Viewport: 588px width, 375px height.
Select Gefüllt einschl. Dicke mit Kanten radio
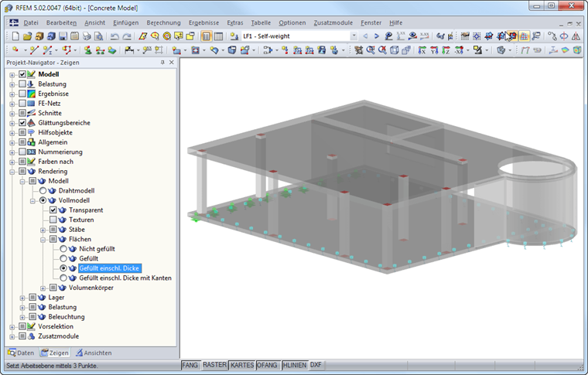(x=63, y=278)
